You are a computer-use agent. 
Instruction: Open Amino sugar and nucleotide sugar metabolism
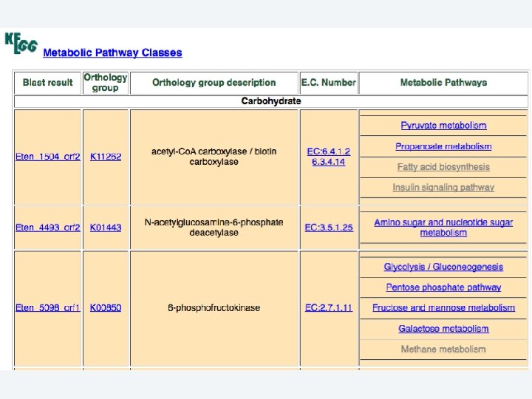coord(443,228)
